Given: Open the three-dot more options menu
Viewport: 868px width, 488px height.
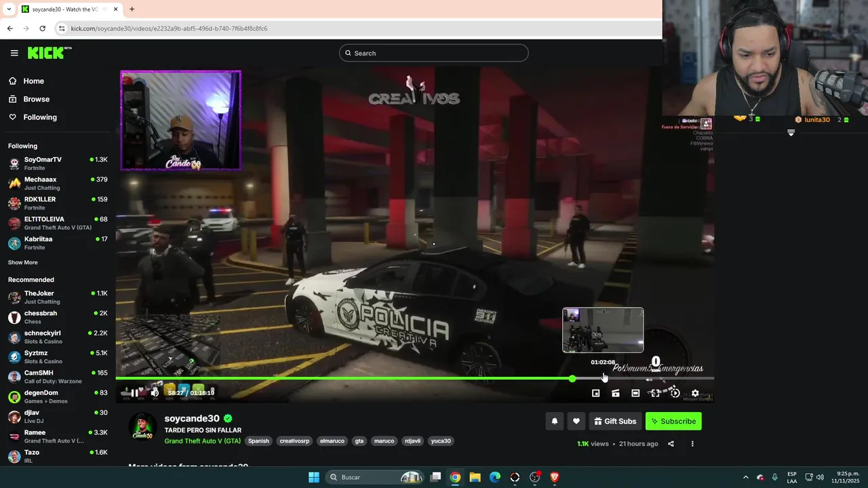Looking at the screenshot, I should coord(692,444).
